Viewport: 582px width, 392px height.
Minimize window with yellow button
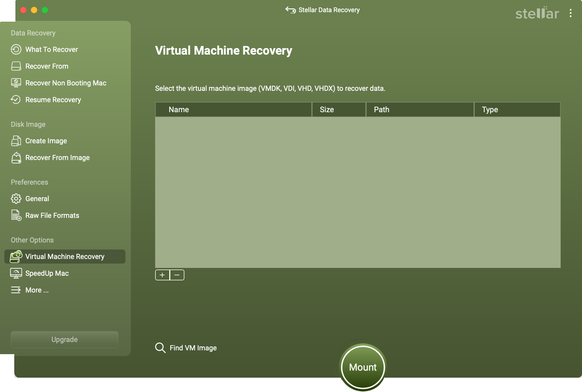(x=34, y=10)
